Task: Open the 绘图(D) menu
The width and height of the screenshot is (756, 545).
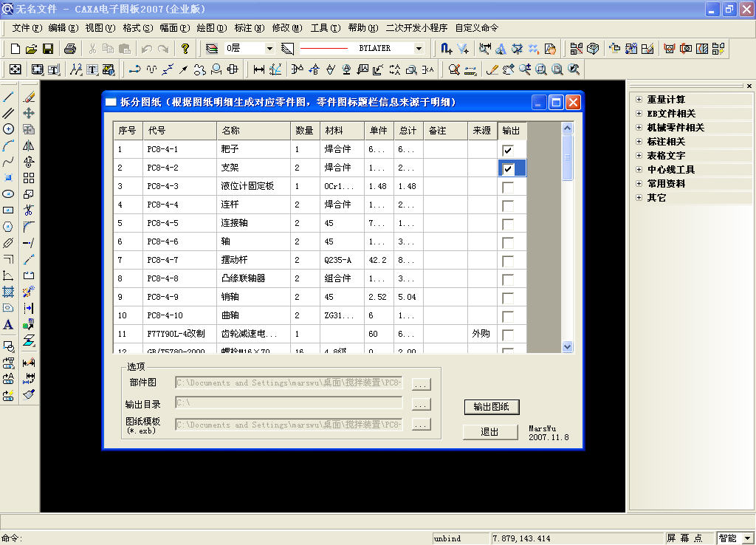Action: (212, 28)
